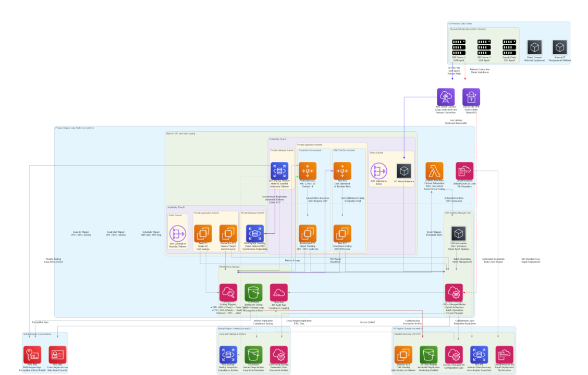Select the Production ASG icon

(307, 171)
